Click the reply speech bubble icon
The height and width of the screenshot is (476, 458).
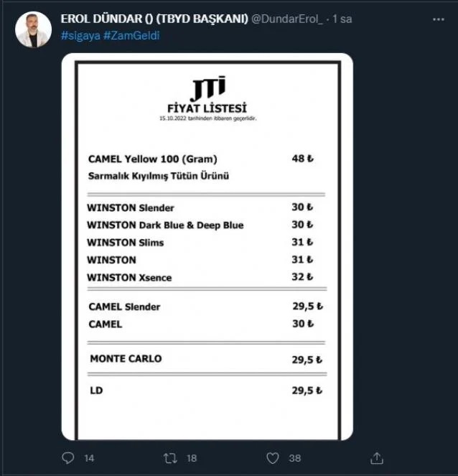tap(67, 458)
